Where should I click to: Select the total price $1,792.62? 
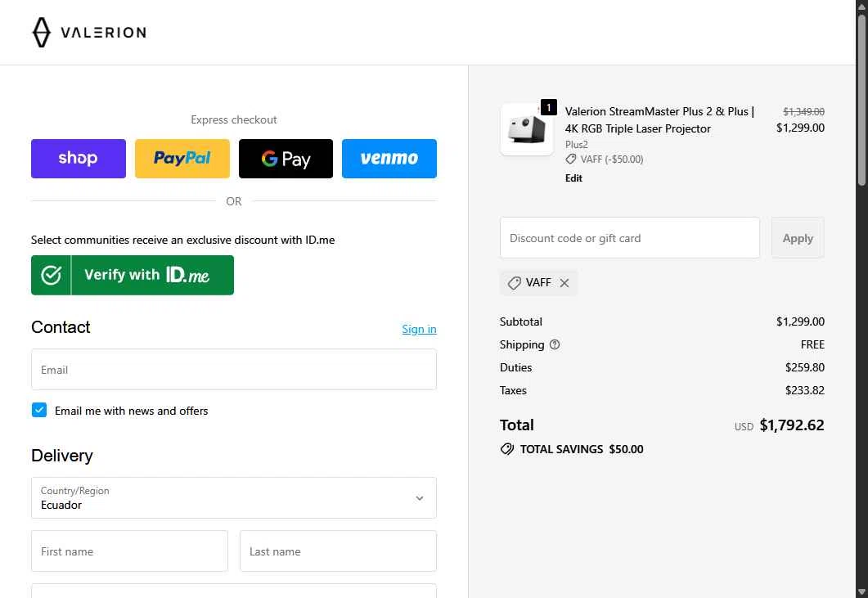point(792,425)
